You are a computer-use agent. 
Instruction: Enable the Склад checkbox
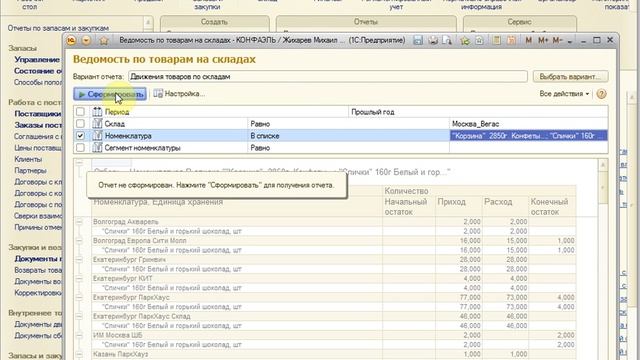coord(80,124)
